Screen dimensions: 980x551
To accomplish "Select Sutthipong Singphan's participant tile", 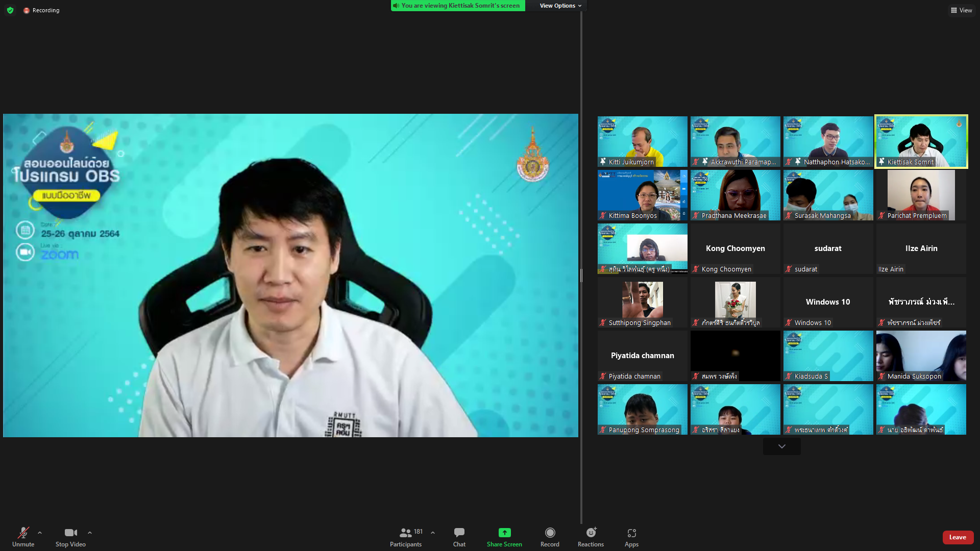I will pos(642,303).
